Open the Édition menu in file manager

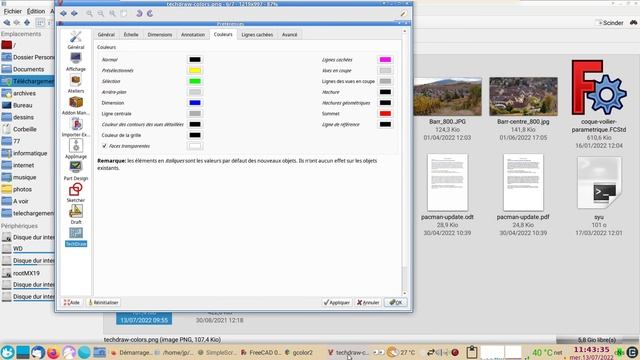click(x=36, y=11)
